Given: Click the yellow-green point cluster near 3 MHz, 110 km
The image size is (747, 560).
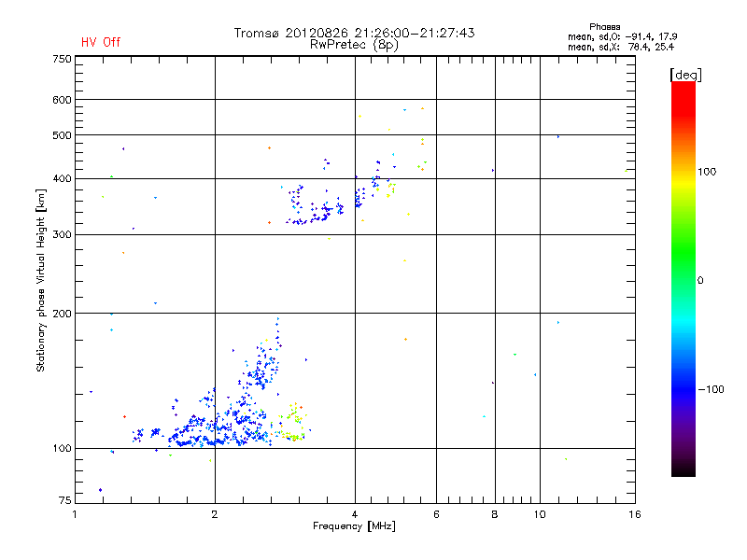Looking at the screenshot, I should coord(292,424).
